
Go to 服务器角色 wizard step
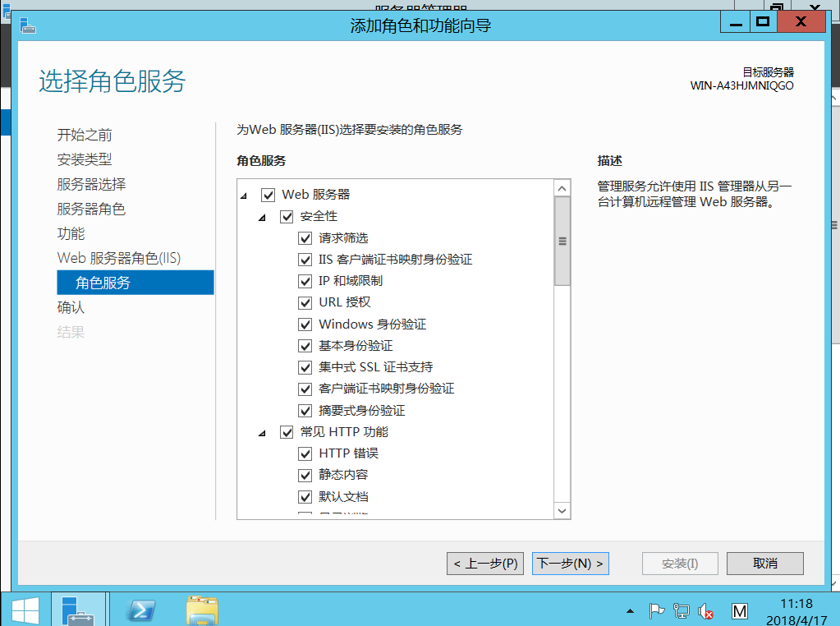92,209
